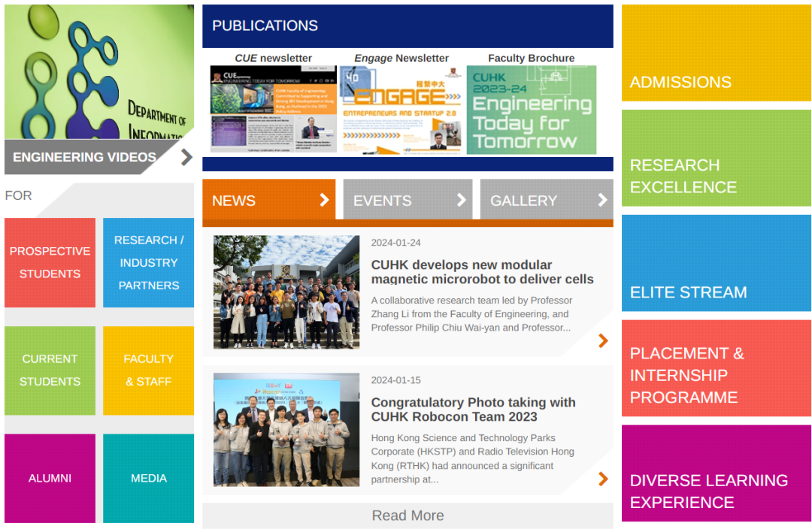Click the HKSTP and RTHK summary text
This screenshot has height=532, width=812.
coord(472,458)
